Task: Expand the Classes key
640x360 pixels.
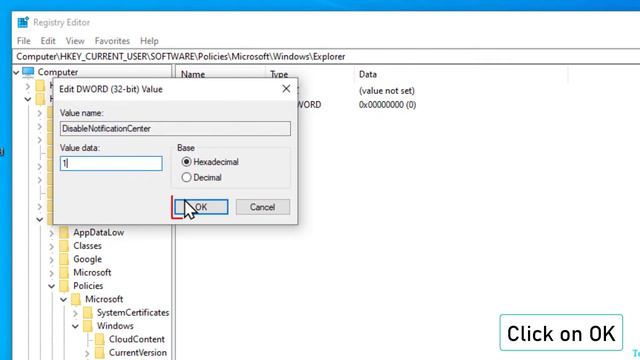Action: pos(51,247)
